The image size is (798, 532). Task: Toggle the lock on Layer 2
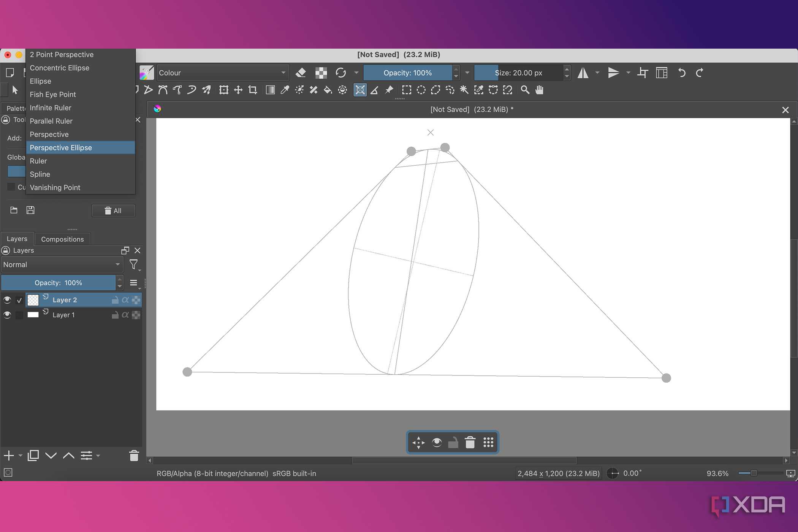[x=115, y=300]
